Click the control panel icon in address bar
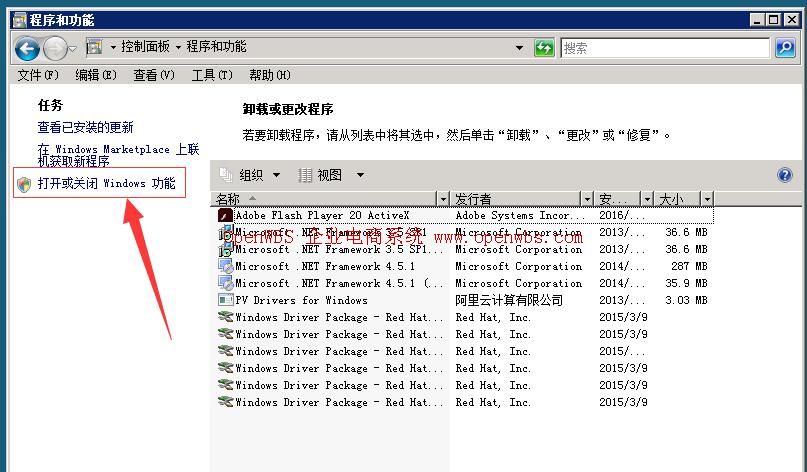This screenshot has width=807, height=472. (x=95, y=47)
